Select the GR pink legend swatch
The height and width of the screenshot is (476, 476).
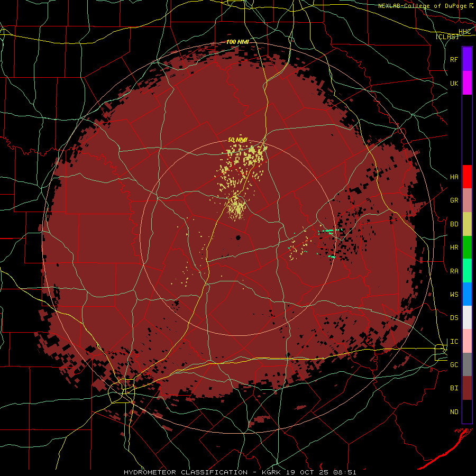pos(467,200)
